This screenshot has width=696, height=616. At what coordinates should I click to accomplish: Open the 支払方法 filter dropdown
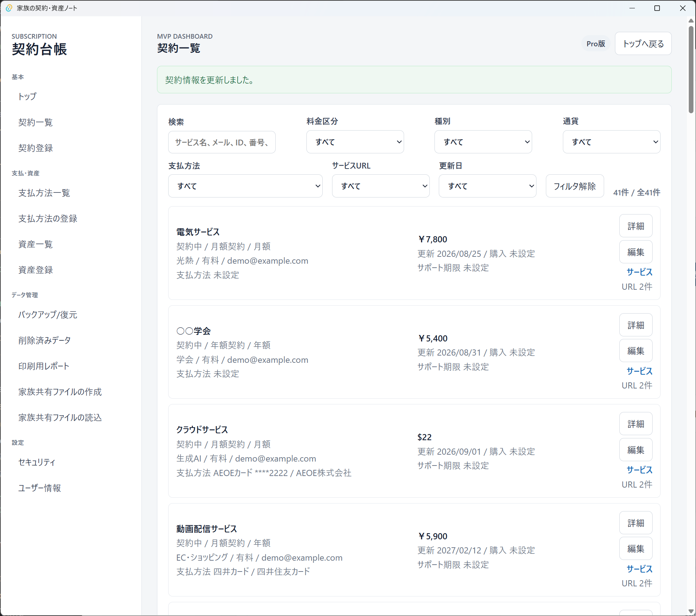(x=245, y=186)
